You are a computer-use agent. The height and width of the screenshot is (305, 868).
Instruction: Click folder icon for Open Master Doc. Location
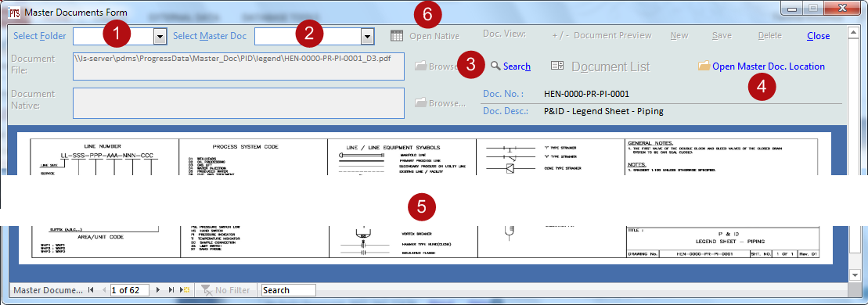[704, 66]
